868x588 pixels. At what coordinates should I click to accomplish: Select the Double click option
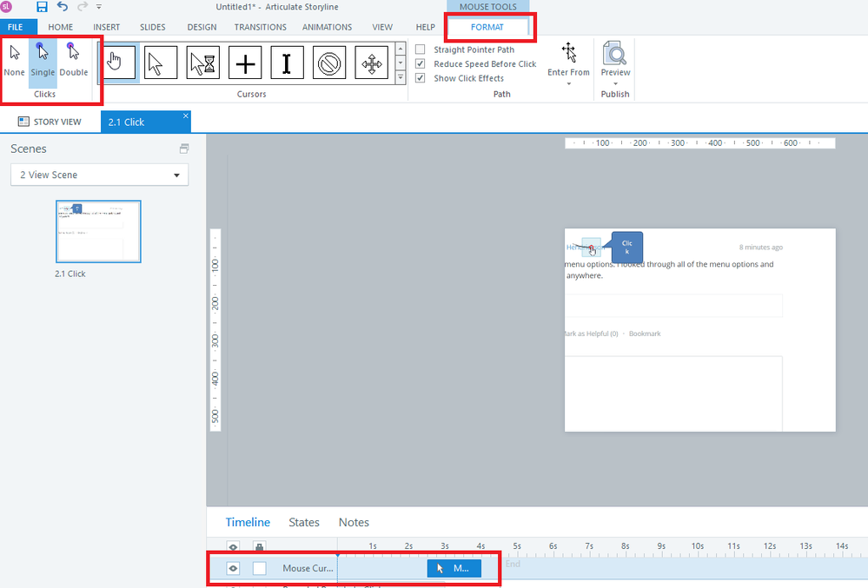pos(74,61)
